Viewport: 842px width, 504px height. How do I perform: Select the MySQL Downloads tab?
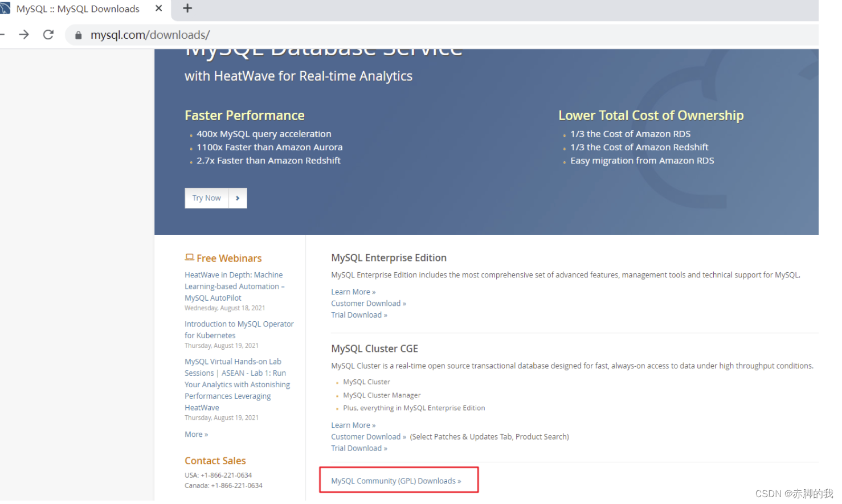78,9
